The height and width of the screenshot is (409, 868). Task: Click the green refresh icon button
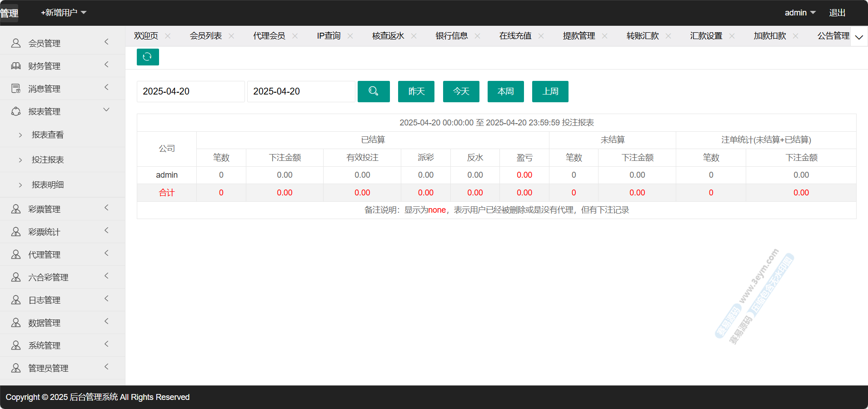[148, 57]
